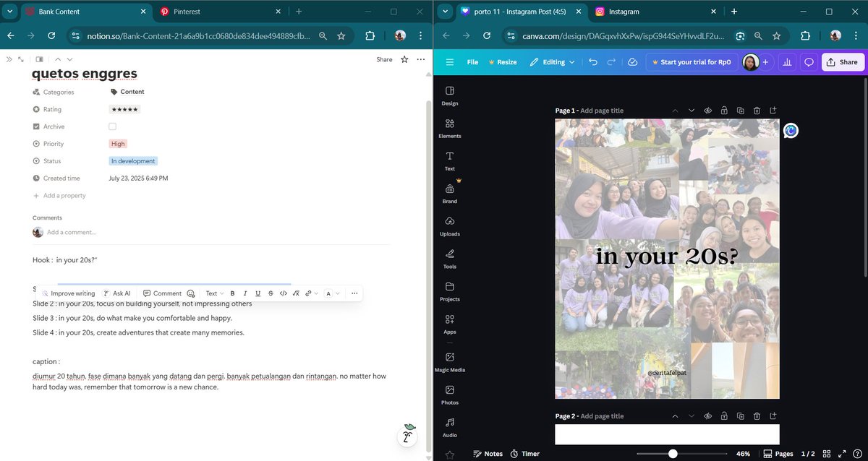Delete Page 1 using the trash icon
This screenshot has width=868, height=461.
[757, 111]
